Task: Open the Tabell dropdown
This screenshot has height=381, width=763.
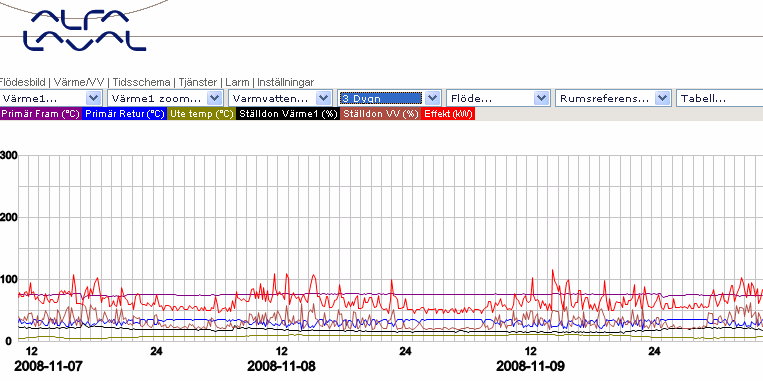Action: point(720,98)
